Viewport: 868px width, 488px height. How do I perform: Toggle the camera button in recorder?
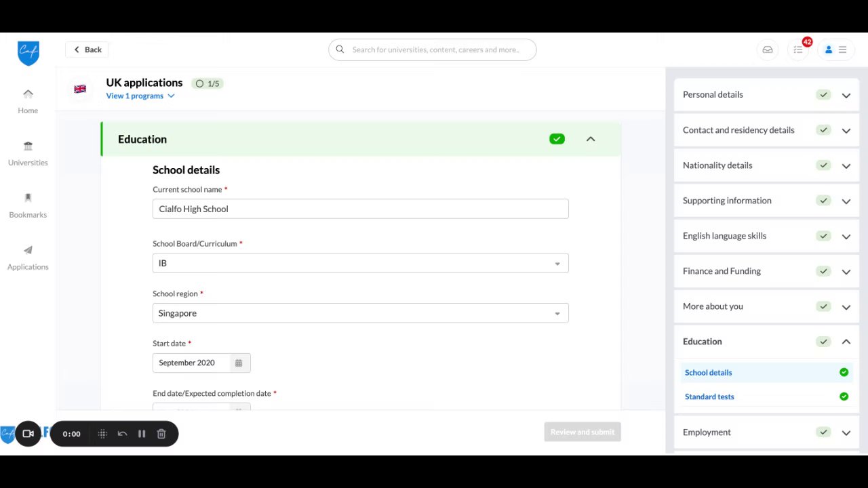pyautogui.click(x=28, y=434)
